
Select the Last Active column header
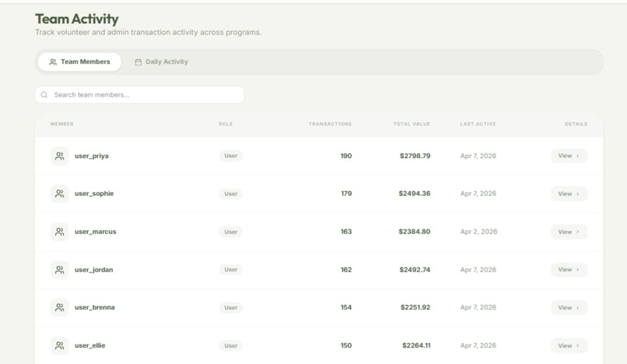(x=478, y=124)
